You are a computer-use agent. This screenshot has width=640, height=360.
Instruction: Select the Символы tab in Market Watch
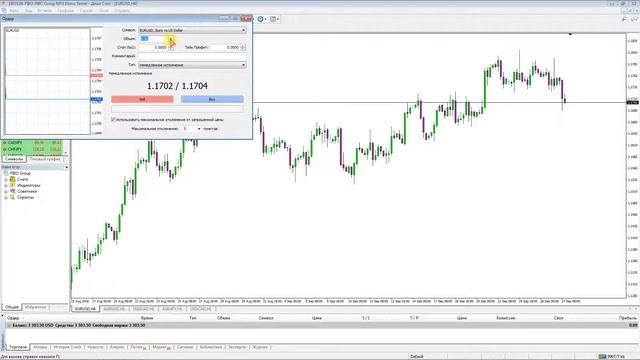coord(14,159)
